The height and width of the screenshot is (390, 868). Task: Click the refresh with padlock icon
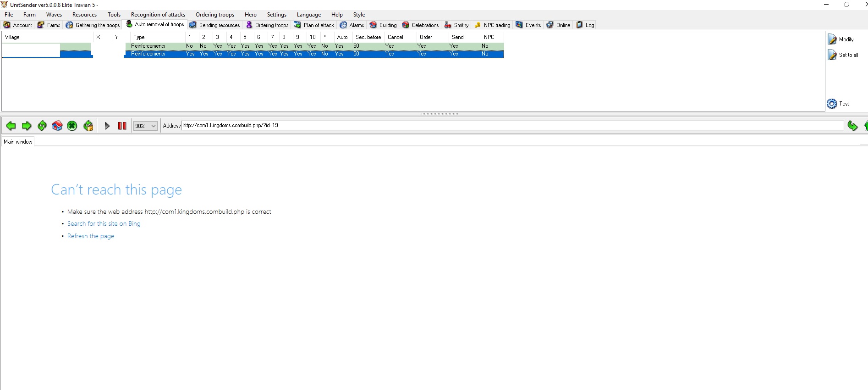[x=88, y=126]
